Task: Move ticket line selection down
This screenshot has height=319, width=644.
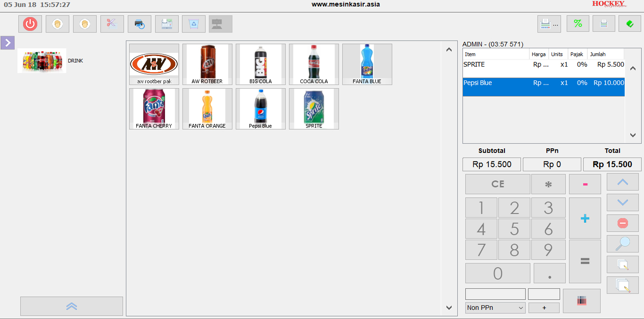Action: click(x=623, y=202)
